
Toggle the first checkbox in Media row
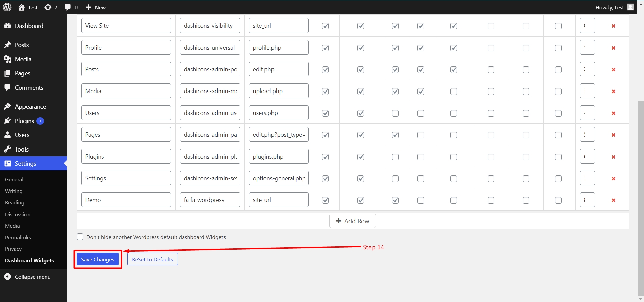325,91
